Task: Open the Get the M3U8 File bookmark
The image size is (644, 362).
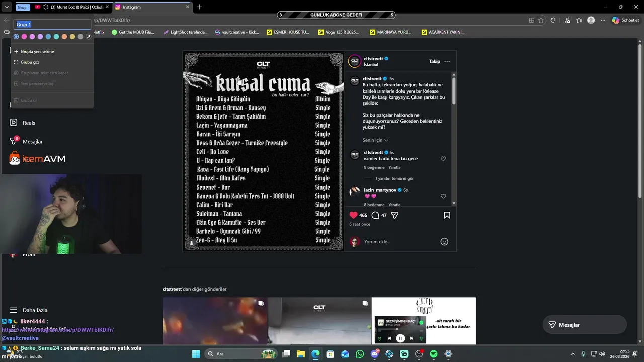Action: point(133,32)
